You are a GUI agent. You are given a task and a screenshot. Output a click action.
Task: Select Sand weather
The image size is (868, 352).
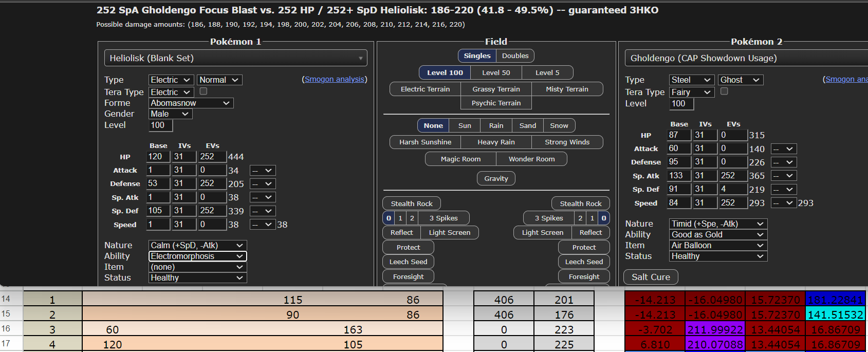coord(528,125)
